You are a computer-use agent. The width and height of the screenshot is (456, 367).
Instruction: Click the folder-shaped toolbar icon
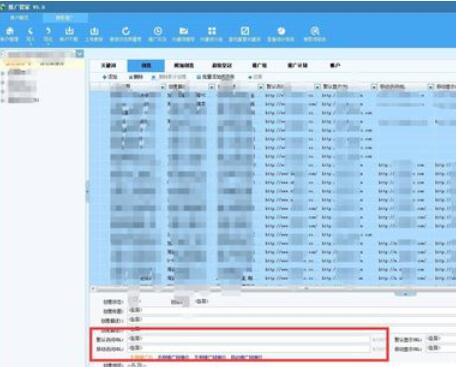point(183,31)
